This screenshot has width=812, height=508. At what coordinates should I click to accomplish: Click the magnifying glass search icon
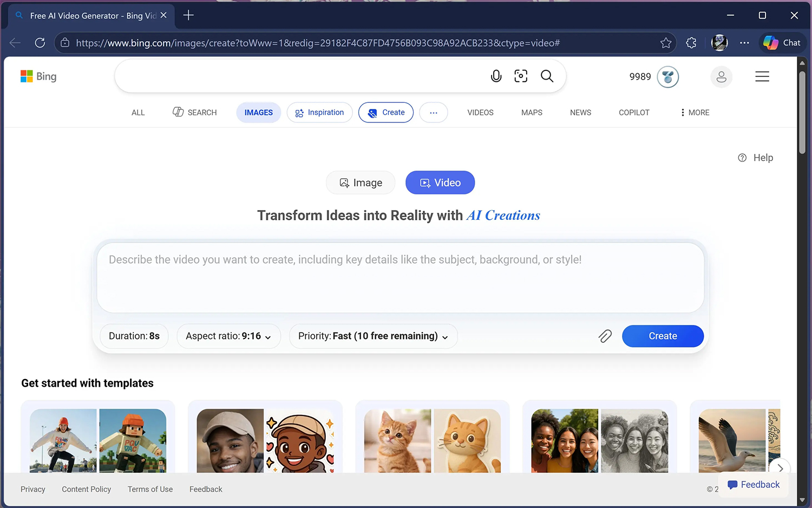tap(547, 76)
